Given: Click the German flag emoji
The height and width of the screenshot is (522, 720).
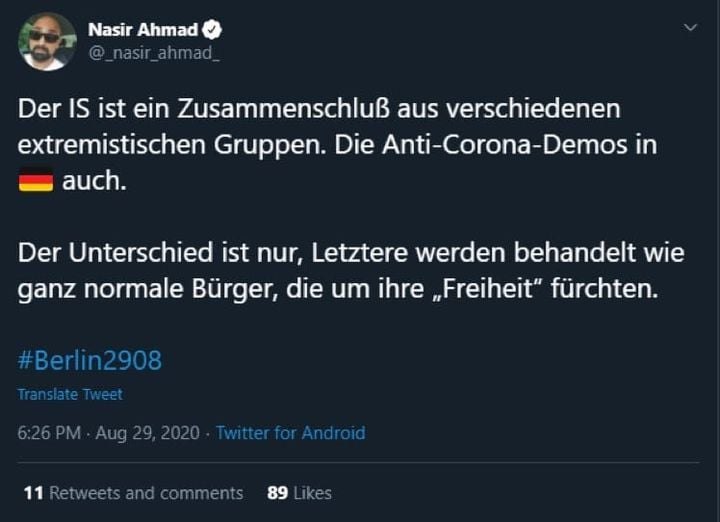Looking at the screenshot, I should (36, 182).
